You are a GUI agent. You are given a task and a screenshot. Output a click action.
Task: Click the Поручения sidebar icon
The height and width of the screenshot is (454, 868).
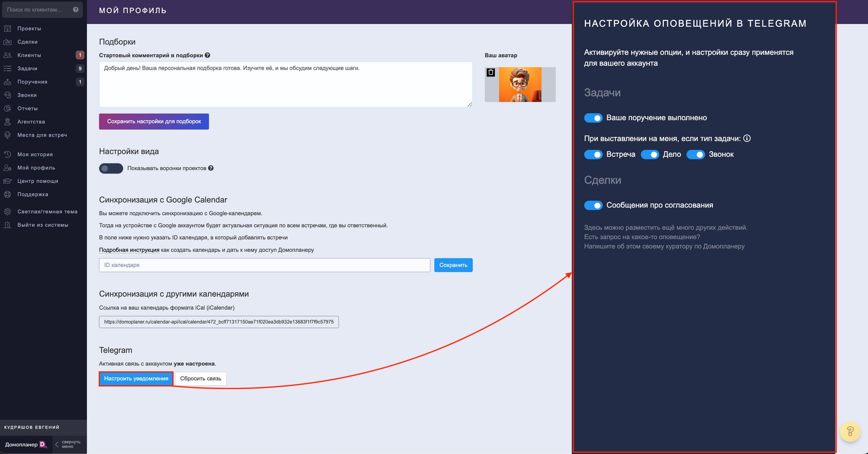tap(7, 82)
